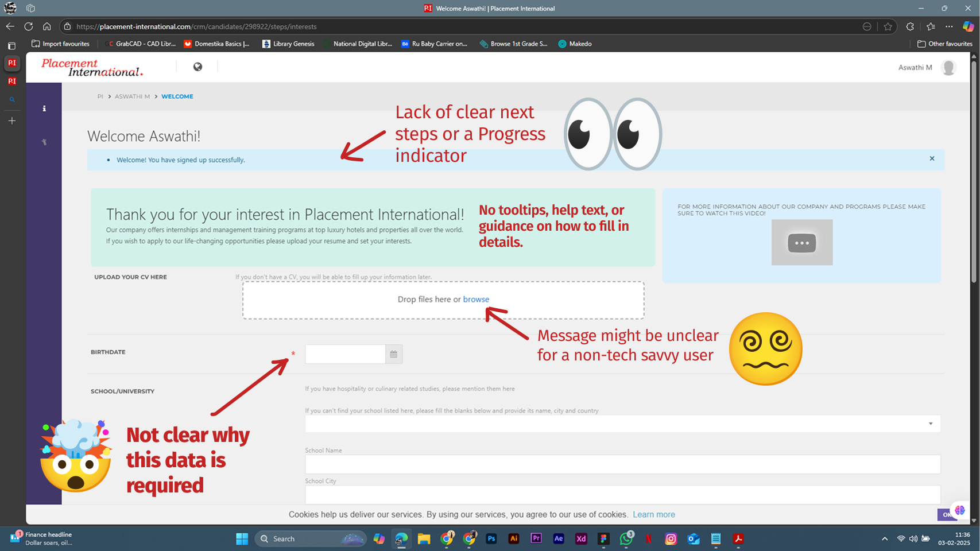The width and height of the screenshot is (980, 551).
Task: Open a new tab with plus icon
Action: click(x=11, y=121)
